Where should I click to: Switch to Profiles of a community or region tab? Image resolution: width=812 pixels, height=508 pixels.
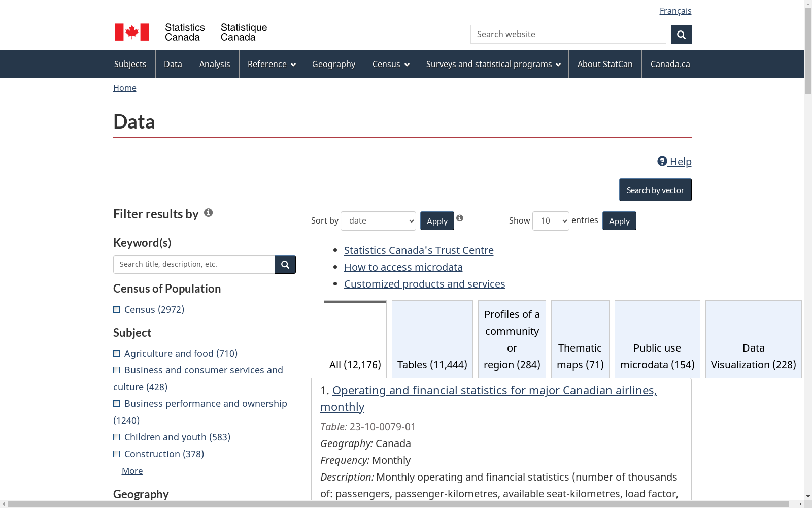point(512,339)
